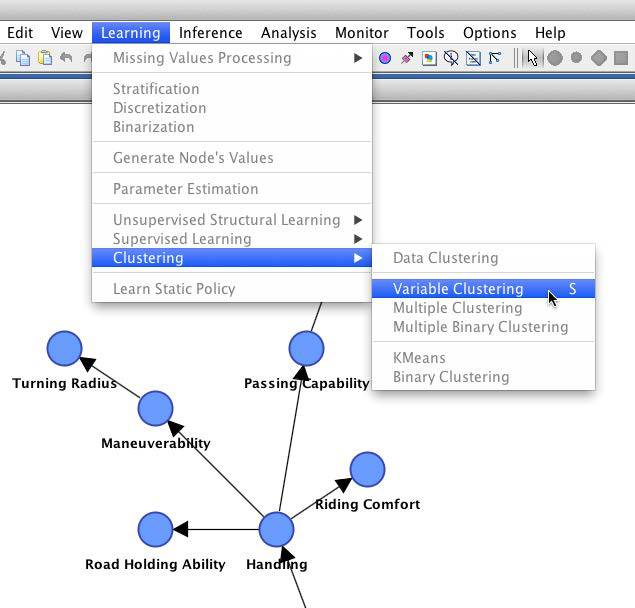
Task: Choose Variable Clustering from submenu
Action: click(x=458, y=289)
